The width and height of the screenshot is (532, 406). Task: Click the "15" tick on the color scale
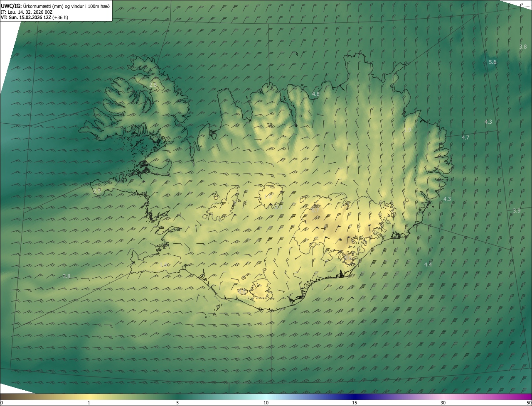tap(355, 403)
